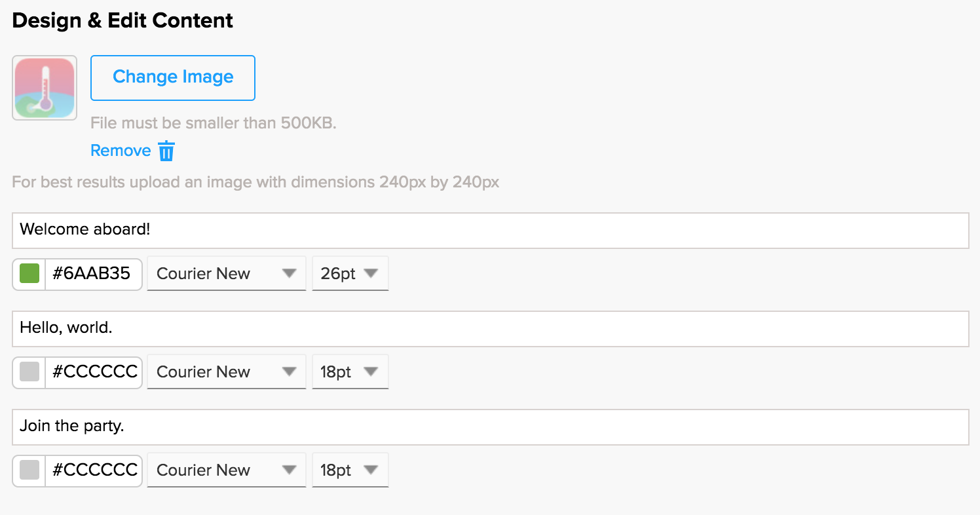The height and width of the screenshot is (515, 980).
Task: Click hex field #CCCCCC for Join the party.
Action: pos(94,470)
